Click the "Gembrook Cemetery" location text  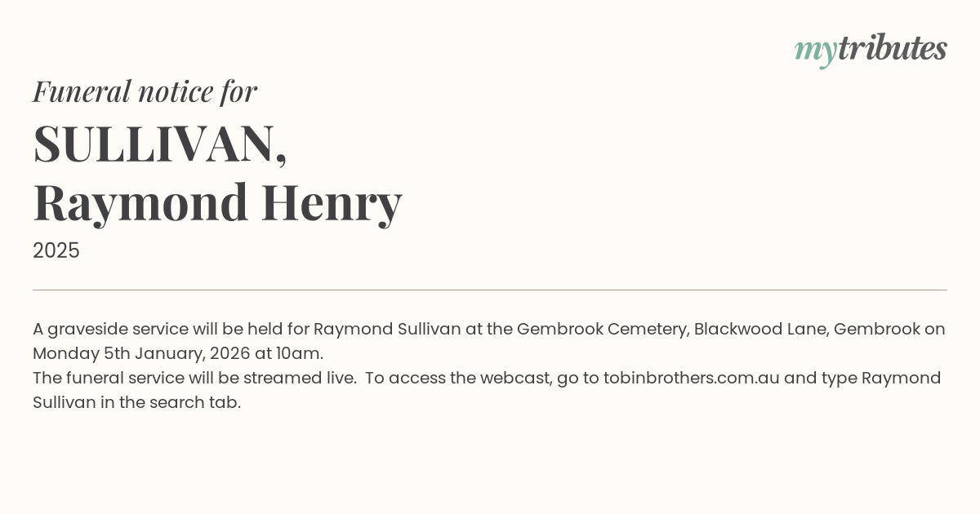pyautogui.click(x=601, y=330)
